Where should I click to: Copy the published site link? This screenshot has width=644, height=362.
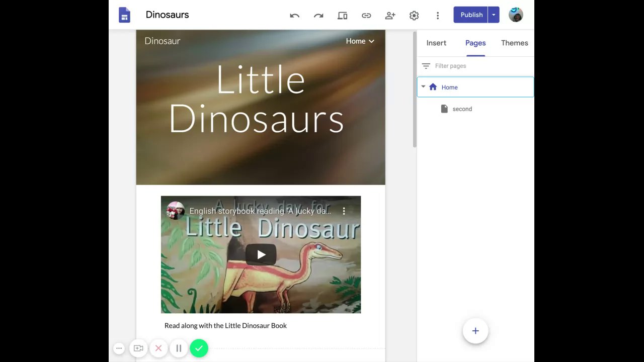click(366, 16)
